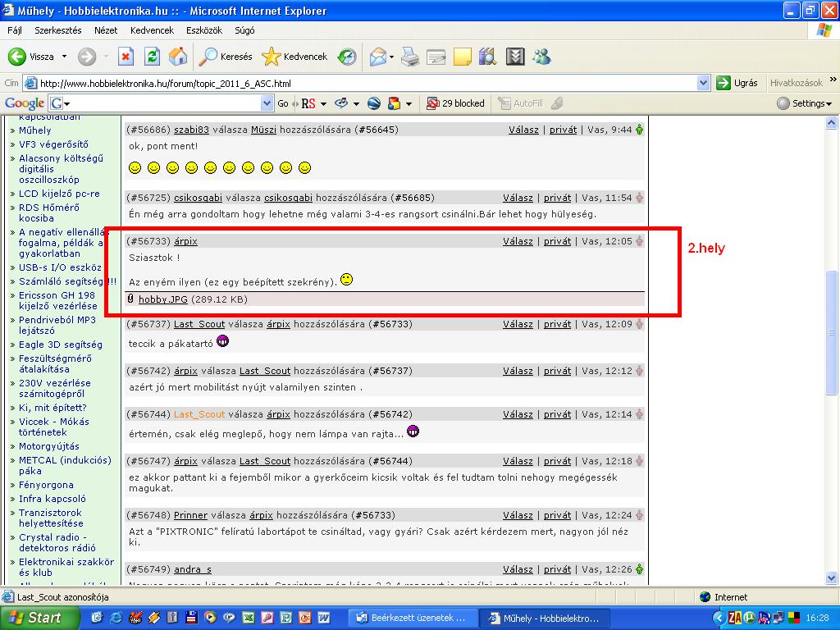Click the Google toolbar AutoFill button
840x630 pixels.
[520, 103]
